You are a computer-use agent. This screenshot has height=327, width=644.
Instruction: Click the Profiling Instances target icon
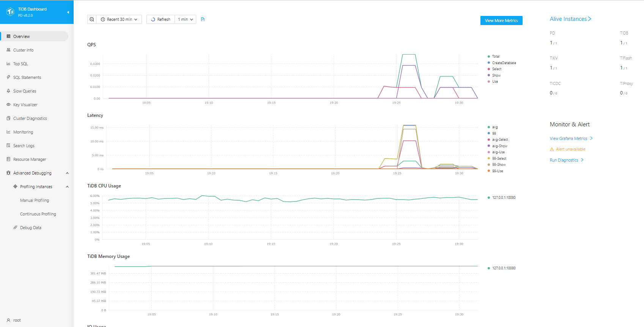coord(15,187)
